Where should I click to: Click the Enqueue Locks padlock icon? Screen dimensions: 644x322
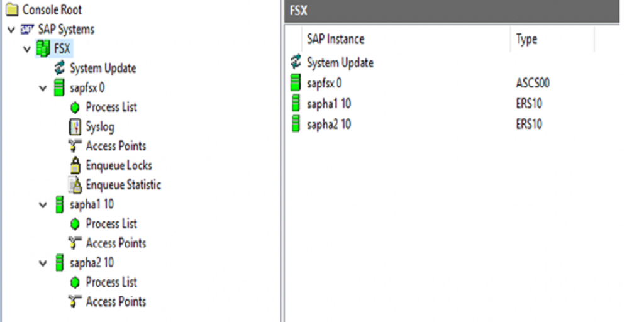click(75, 165)
